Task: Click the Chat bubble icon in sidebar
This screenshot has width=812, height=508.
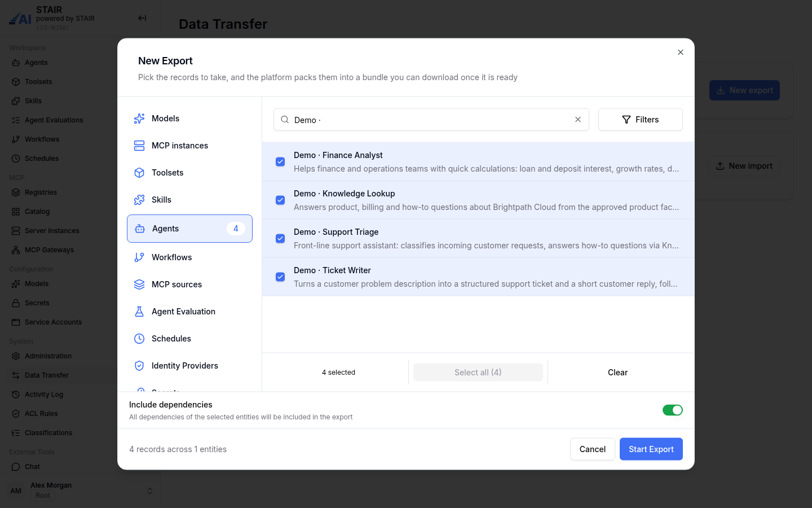Action: [16, 467]
